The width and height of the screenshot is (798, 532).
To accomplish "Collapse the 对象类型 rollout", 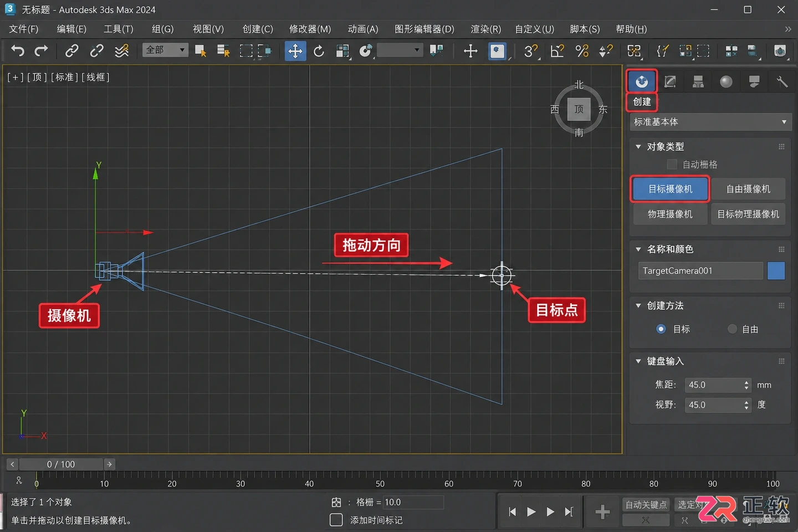I will point(638,147).
